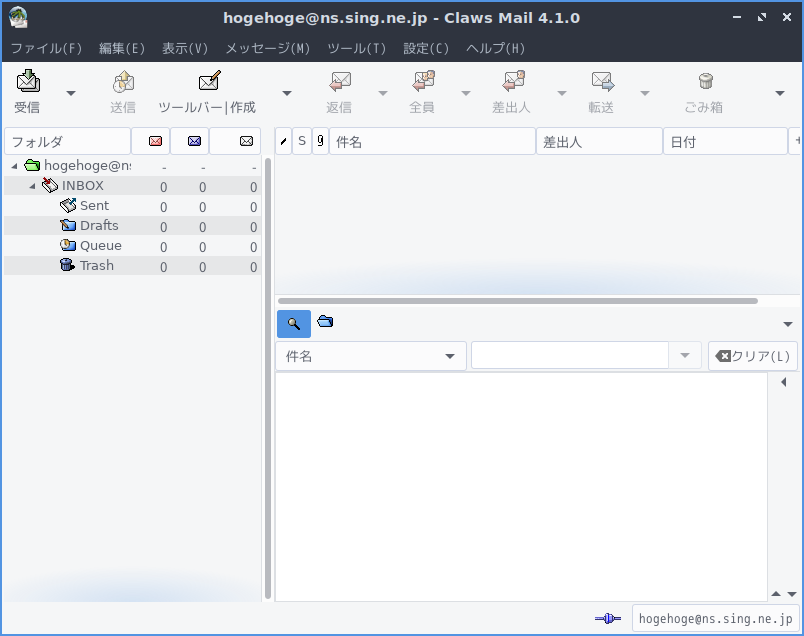Image resolution: width=804 pixels, height=636 pixels.
Task: Click the folder icon beside quick search
Action: pyautogui.click(x=325, y=322)
